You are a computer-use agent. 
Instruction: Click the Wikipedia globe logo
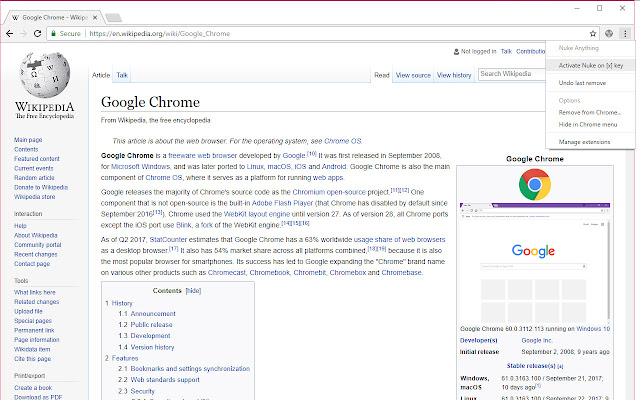coord(44,75)
